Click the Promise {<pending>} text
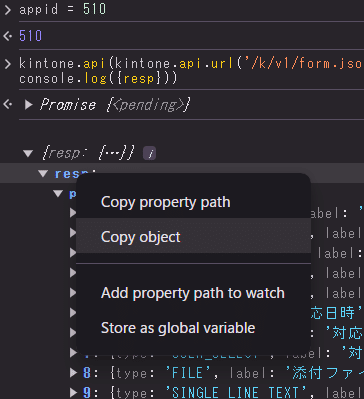364x399 pixels. tap(115, 105)
